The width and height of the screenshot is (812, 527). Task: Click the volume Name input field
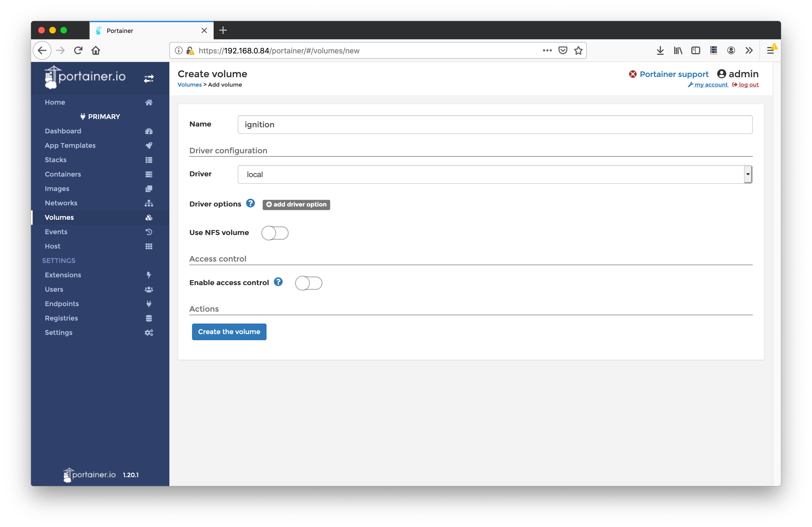click(494, 125)
